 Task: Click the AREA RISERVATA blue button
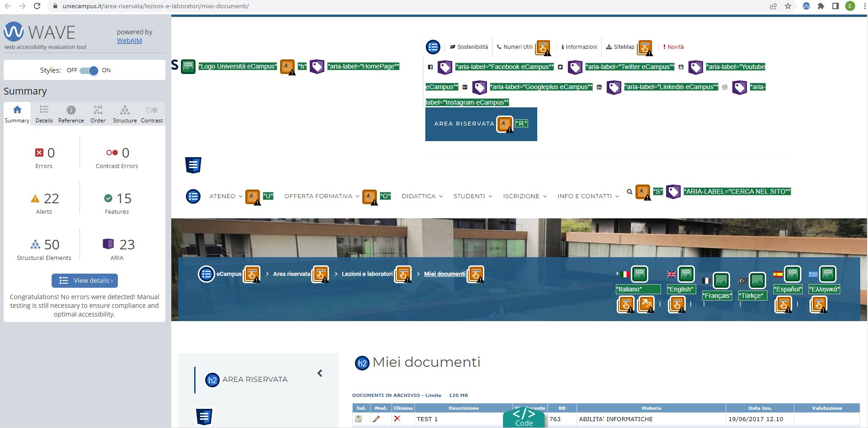point(464,124)
